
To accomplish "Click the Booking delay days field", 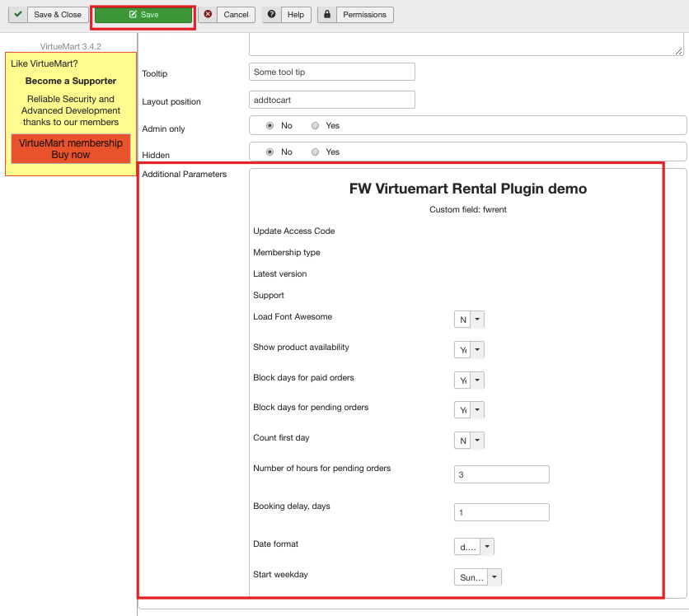I will (501, 512).
